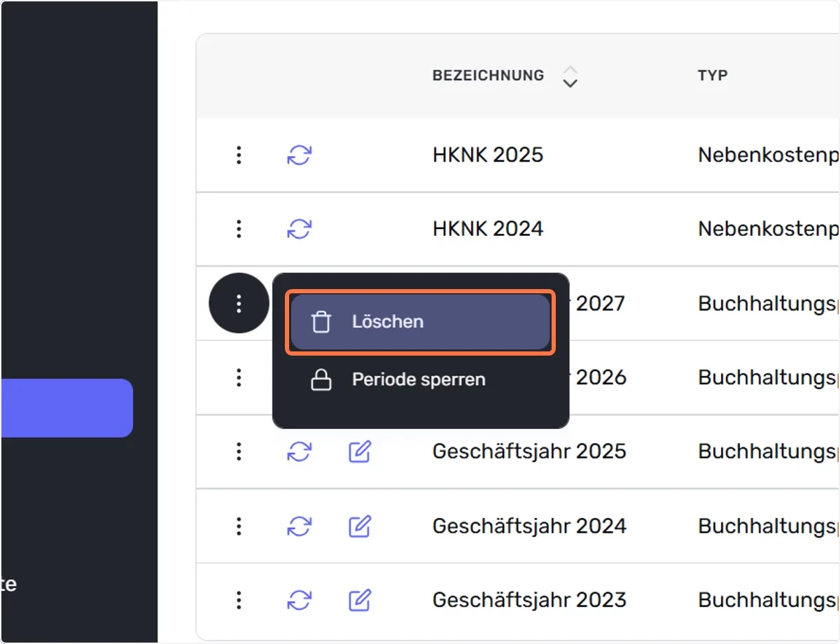Image resolution: width=840 pixels, height=644 pixels.
Task: Click the type cell in the Geschäftsjahr 2023 row
Action: (769, 600)
